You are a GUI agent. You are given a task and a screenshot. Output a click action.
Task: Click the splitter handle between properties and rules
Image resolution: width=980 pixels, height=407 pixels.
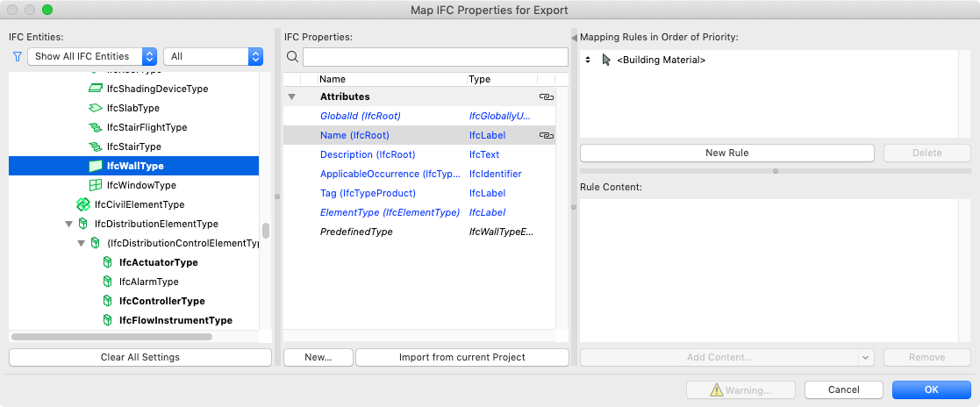[x=575, y=208]
